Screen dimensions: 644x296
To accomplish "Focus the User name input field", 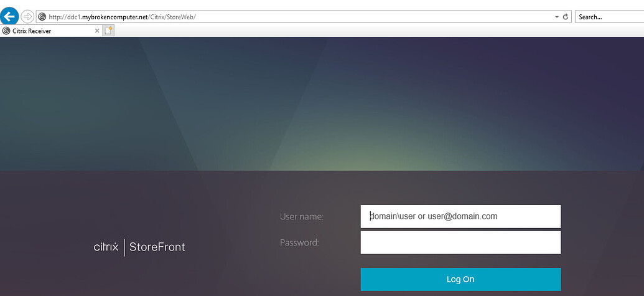I will point(460,217).
